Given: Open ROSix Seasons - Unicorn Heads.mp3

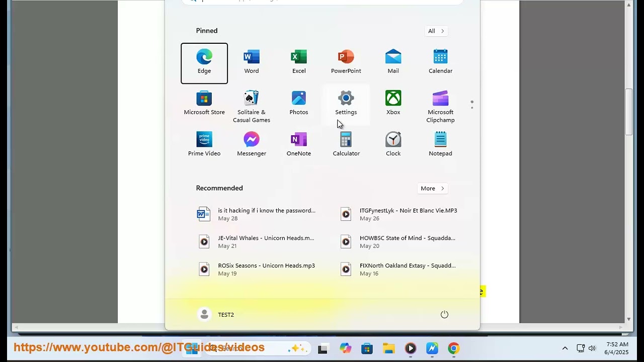Looking at the screenshot, I should pyautogui.click(x=257, y=269).
